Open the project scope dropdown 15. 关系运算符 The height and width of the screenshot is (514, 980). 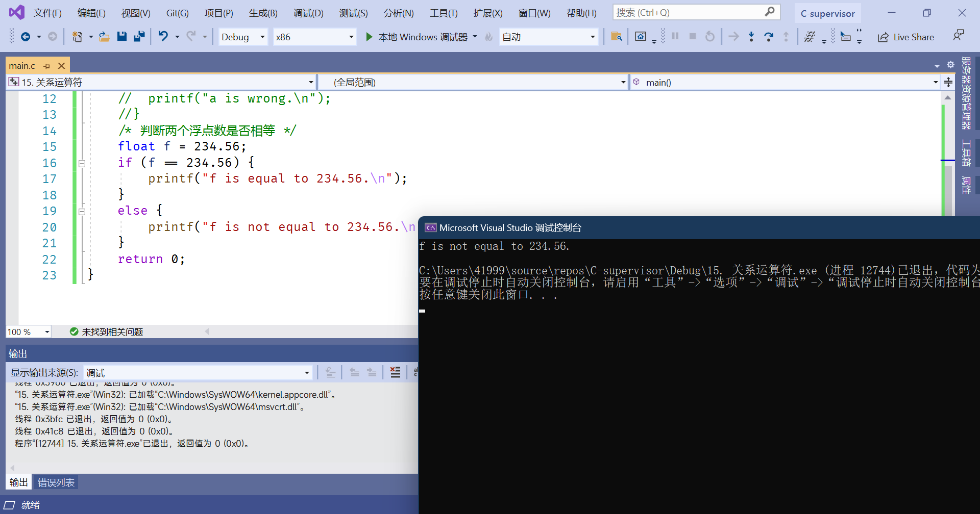tap(161, 82)
